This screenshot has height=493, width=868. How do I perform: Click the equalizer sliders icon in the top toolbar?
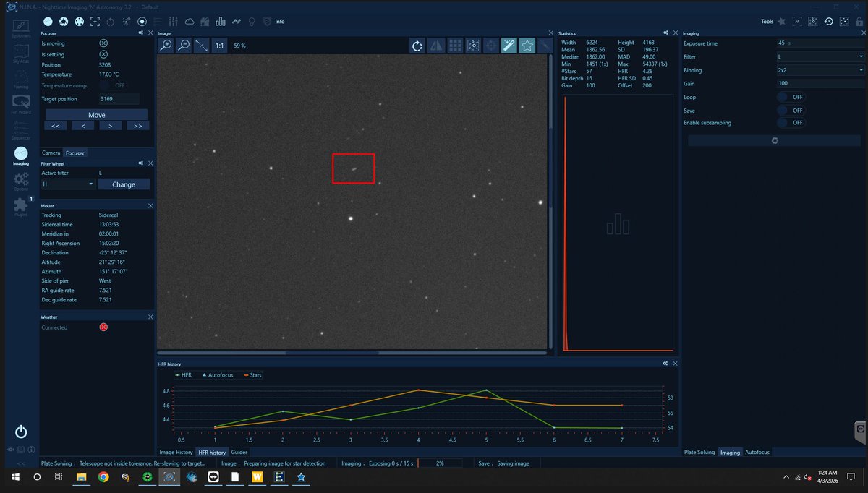pyautogui.click(x=173, y=21)
